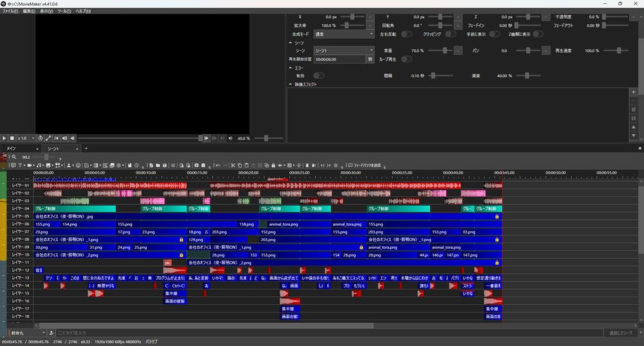This screenshot has height=346, width=644.
Task: Click the timeline horizontal scrollbar
Action: (205, 325)
